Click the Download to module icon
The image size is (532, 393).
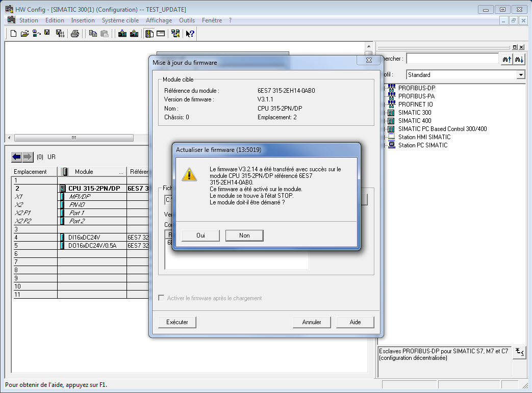click(122, 34)
